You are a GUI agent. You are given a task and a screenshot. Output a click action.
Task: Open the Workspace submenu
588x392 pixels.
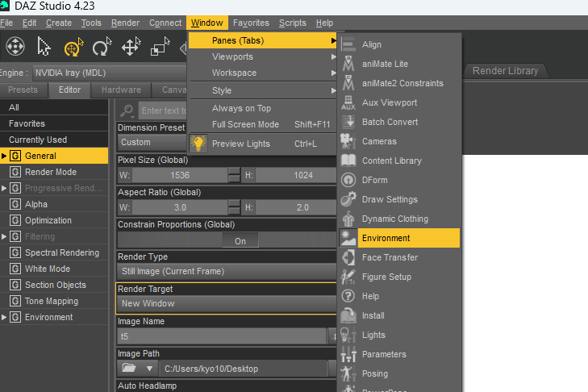[x=263, y=73]
